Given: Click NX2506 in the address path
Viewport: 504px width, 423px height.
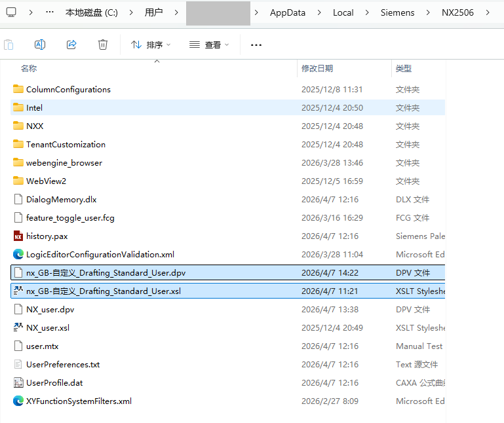Looking at the screenshot, I should click(457, 12).
